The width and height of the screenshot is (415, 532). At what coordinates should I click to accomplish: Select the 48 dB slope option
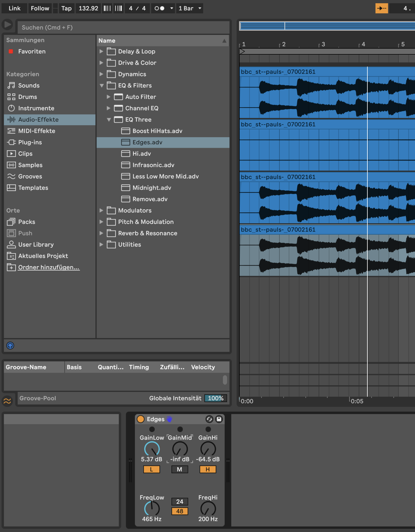[179, 511]
